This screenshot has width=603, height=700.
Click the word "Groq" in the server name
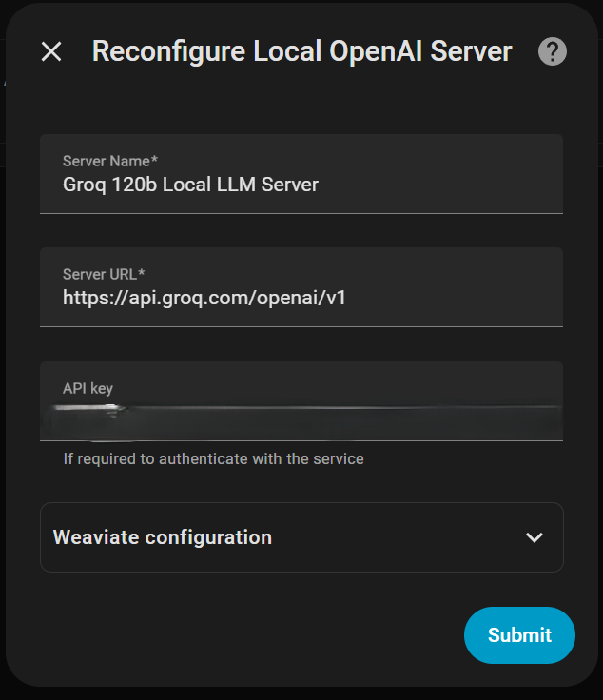84,185
